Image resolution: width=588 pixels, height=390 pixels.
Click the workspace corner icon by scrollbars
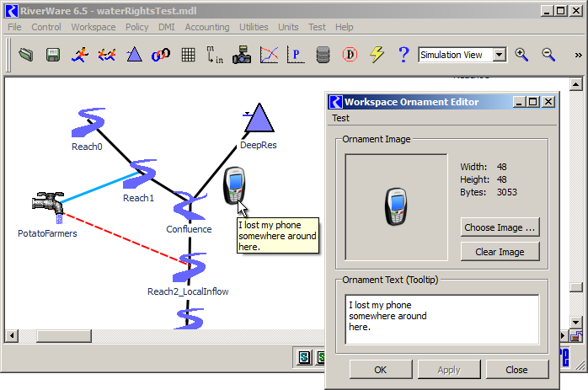(576, 336)
